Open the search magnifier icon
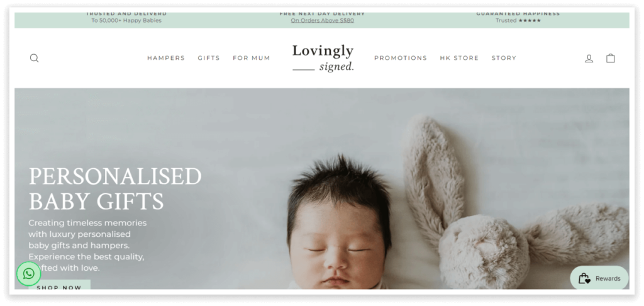Screen dimensions: 644x306 click(34, 58)
